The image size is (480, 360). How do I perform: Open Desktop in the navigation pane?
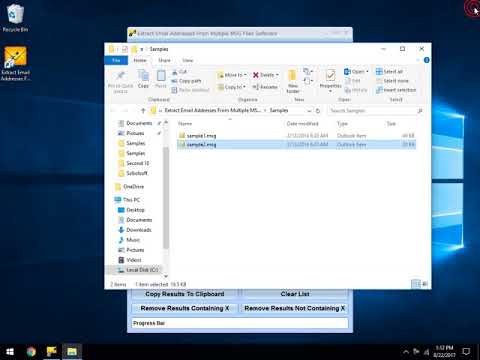pyautogui.click(x=132, y=210)
